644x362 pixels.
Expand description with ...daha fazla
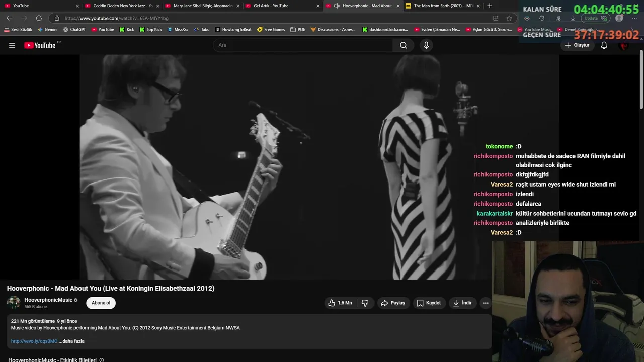click(x=71, y=341)
